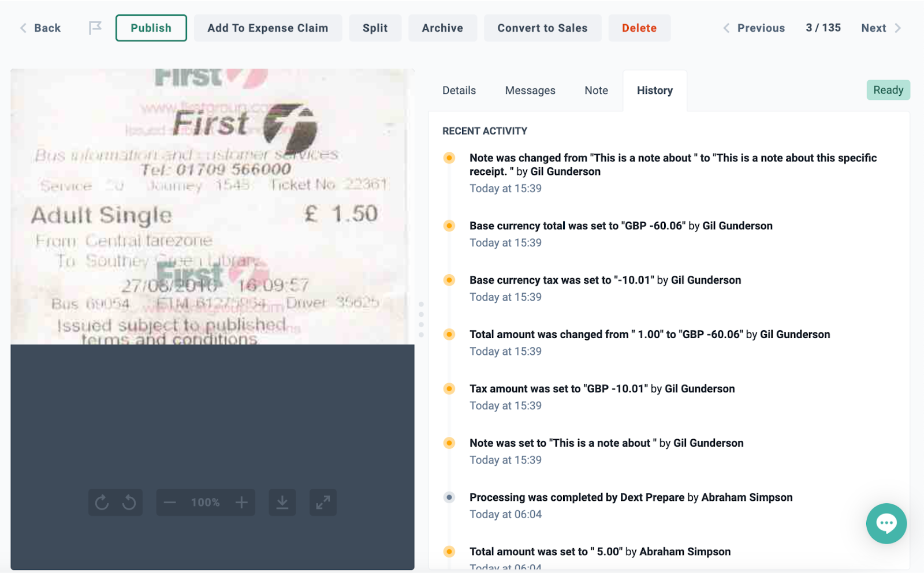Open the chat support bubble
The height and width of the screenshot is (573, 924).
pos(886,523)
